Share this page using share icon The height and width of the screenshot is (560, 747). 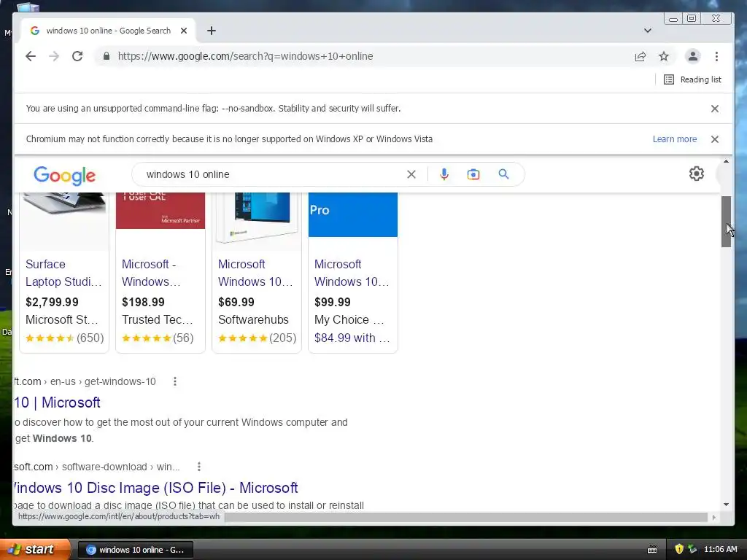640,56
